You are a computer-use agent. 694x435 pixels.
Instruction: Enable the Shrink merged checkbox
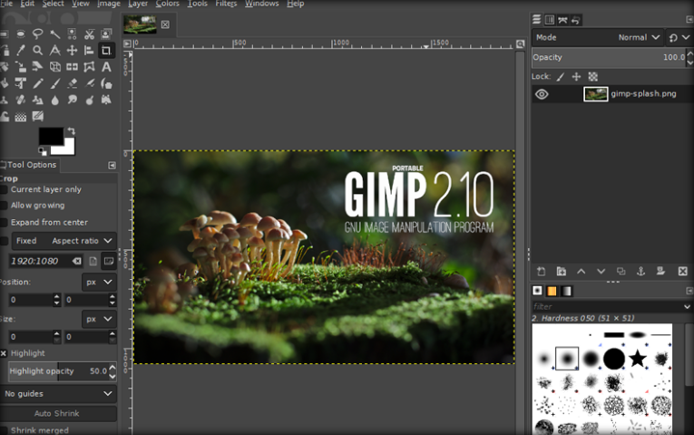4,430
